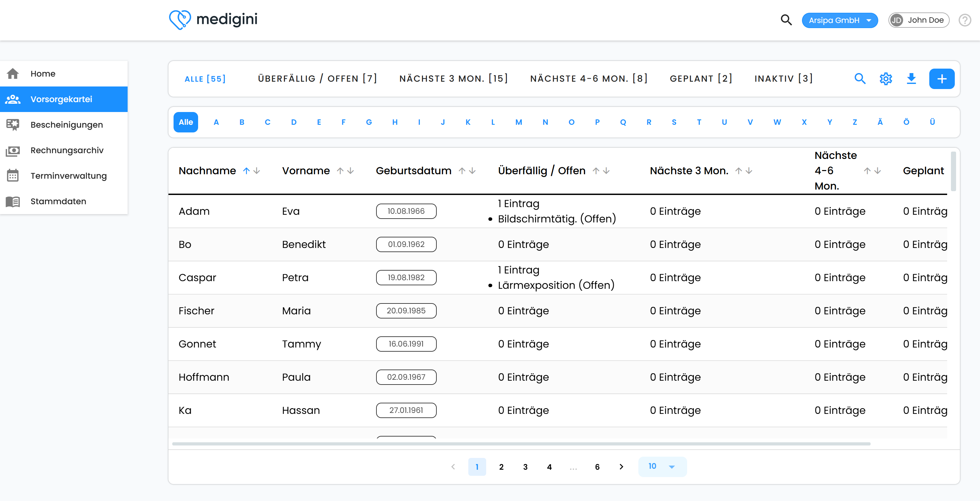Sort Vorname ascending with up arrow
980x501 pixels.
coord(340,171)
